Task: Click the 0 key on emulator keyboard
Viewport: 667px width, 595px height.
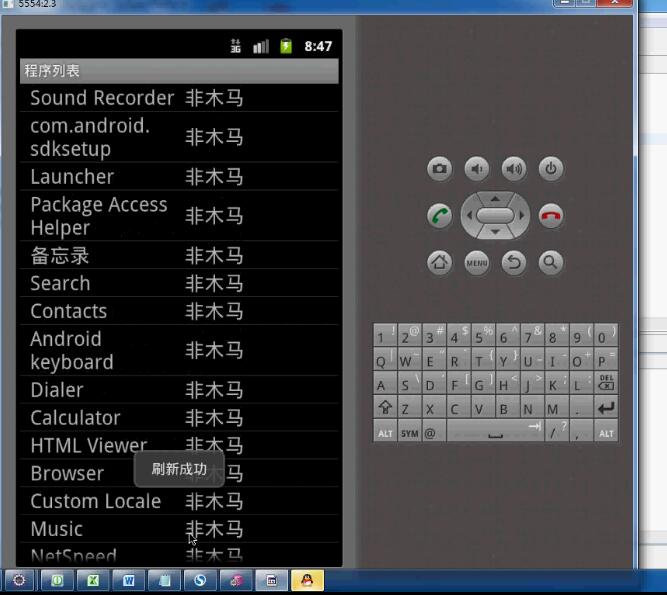Action: click(606, 335)
